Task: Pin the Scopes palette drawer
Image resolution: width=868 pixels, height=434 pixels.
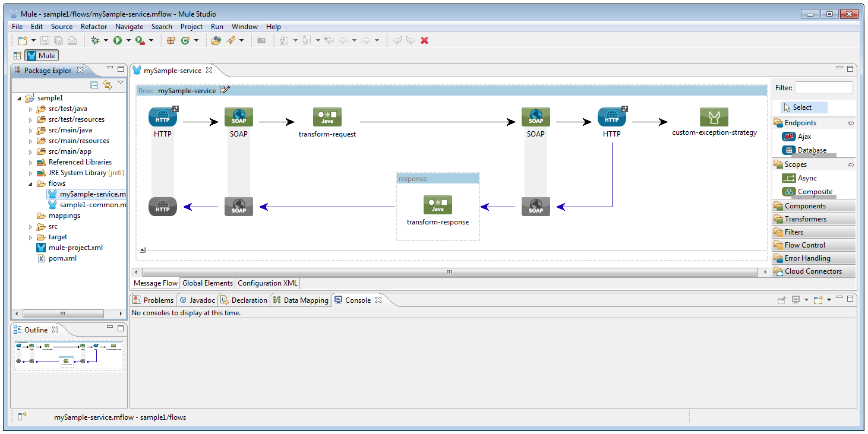Action: click(850, 164)
